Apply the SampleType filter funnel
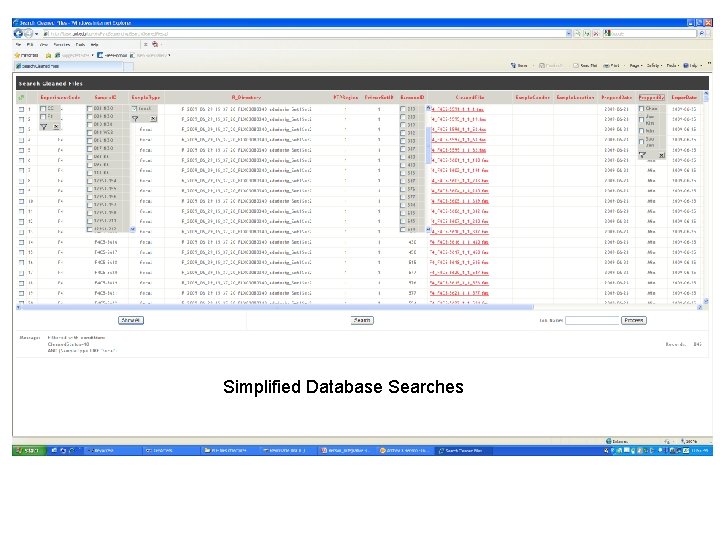Screen dimensions: 720x540 135,119
